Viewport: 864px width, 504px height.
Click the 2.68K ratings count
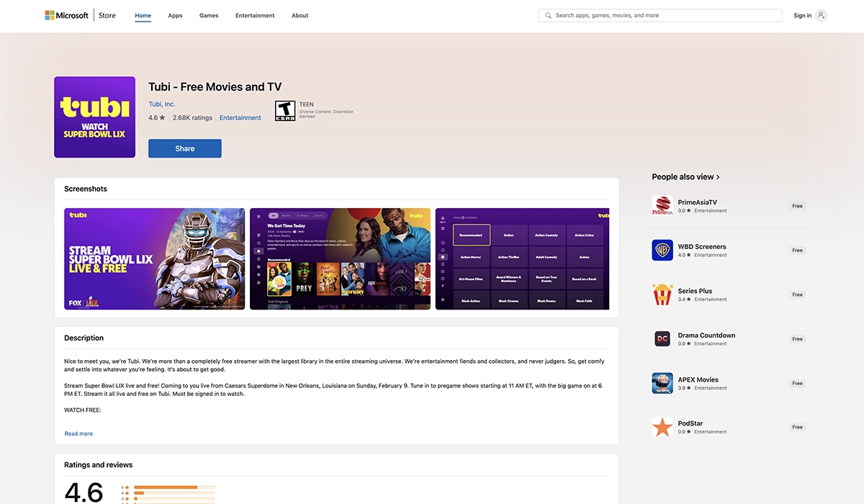pos(192,118)
